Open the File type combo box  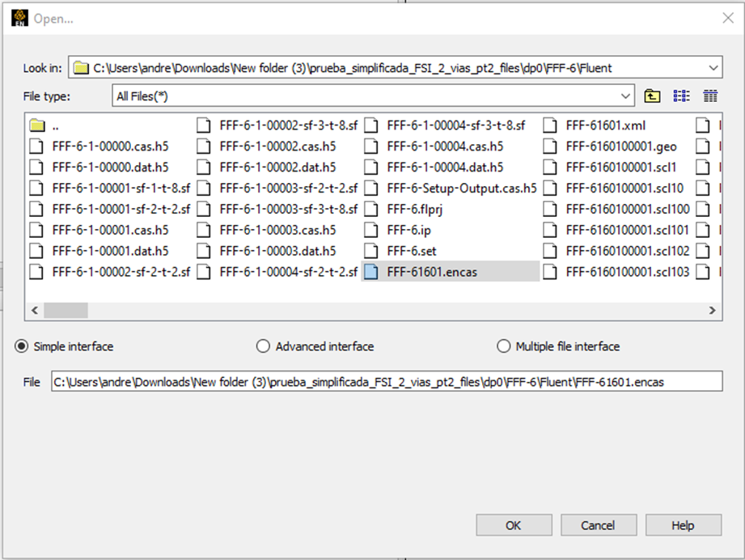[x=373, y=96]
